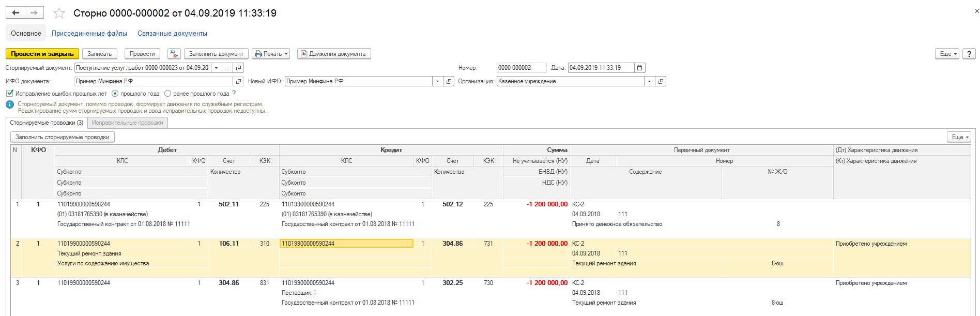Open the Сторнируемый документ in a new window icon
This screenshot has width=980, height=316.
tap(239, 68)
